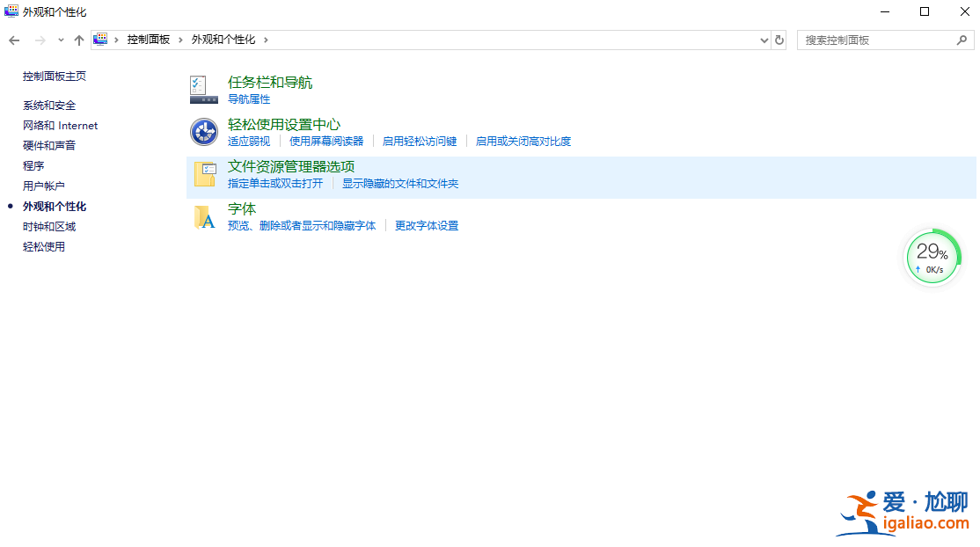Open the address bar history dropdown
Screen dimensions: 980x547
764,40
